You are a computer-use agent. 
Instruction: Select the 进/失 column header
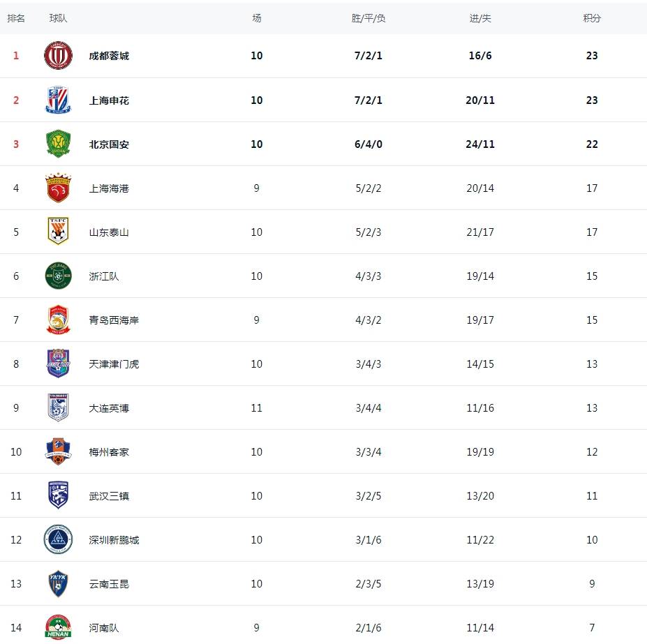click(480, 18)
